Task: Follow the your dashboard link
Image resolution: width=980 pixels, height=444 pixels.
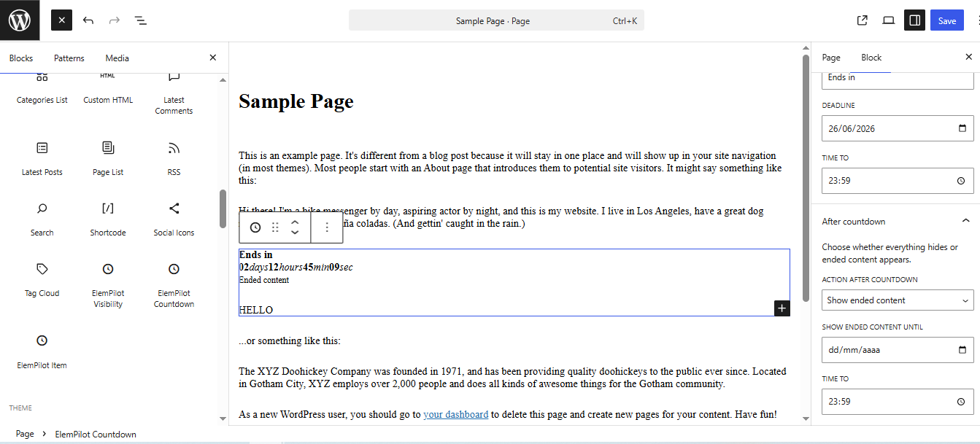Action: click(456, 414)
